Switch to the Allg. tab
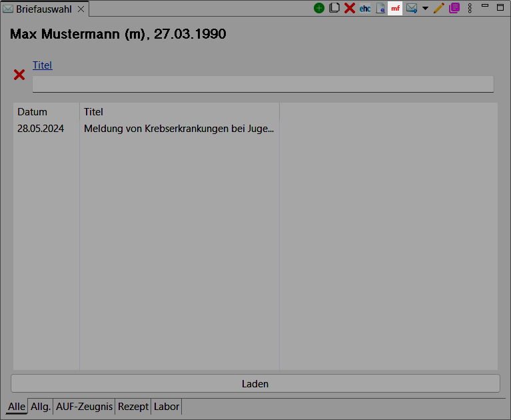 (x=41, y=407)
